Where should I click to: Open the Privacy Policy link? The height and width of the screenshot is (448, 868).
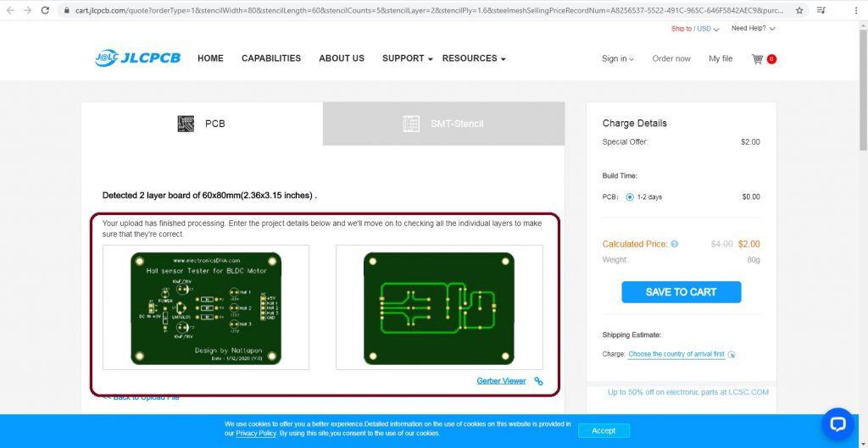256,434
